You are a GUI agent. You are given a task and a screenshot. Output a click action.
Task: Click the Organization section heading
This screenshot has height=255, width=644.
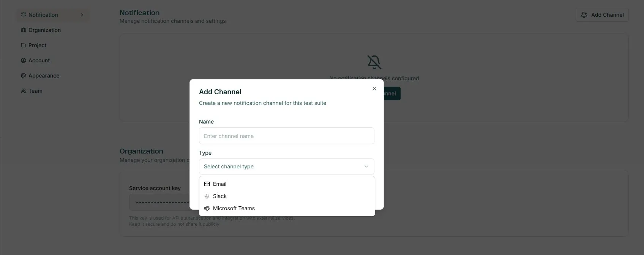[141, 151]
